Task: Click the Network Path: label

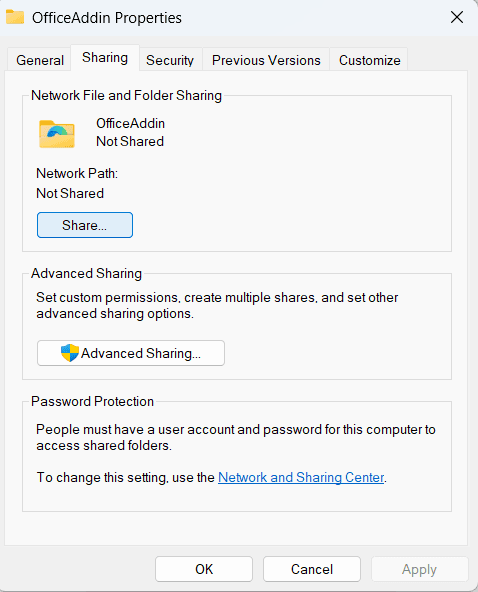Action: tap(77, 173)
